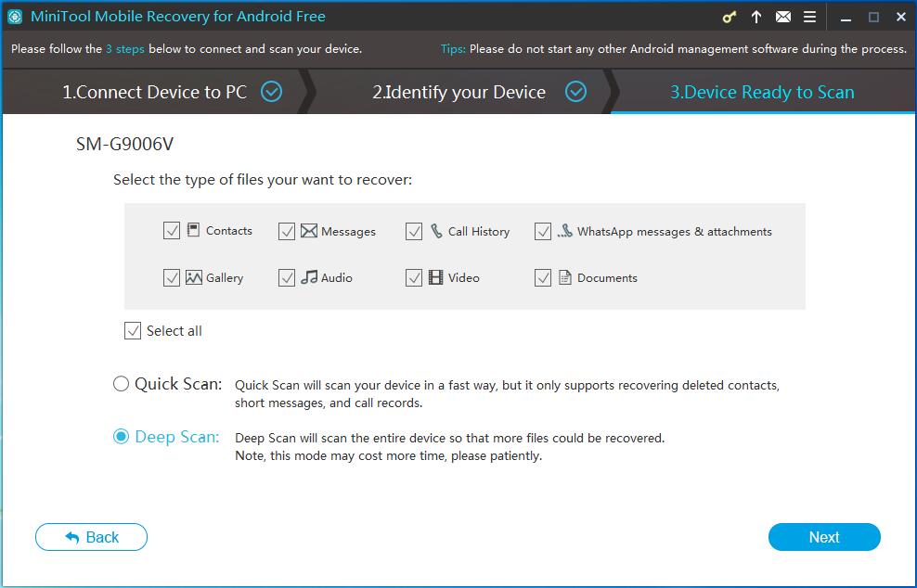Select the Deep Scan radio button
The height and width of the screenshot is (588, 917).
pyautogui.click(x=121, y=437)
